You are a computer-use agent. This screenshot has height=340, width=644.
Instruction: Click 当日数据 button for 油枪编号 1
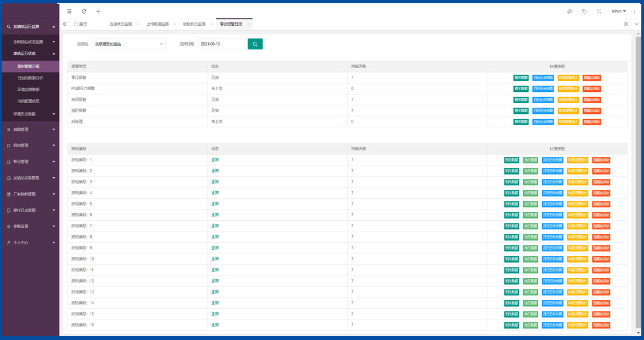coord(530,160)
